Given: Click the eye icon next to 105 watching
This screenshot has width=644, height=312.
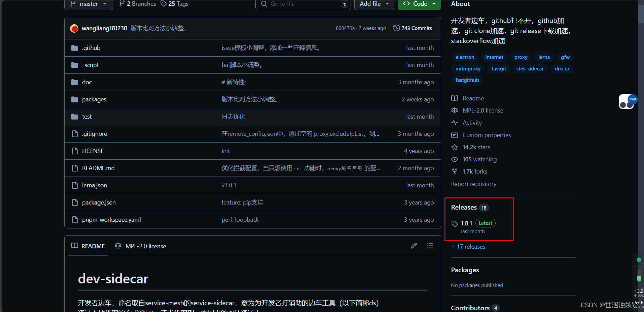Looking at the screenshot, I should click(455, 159).
